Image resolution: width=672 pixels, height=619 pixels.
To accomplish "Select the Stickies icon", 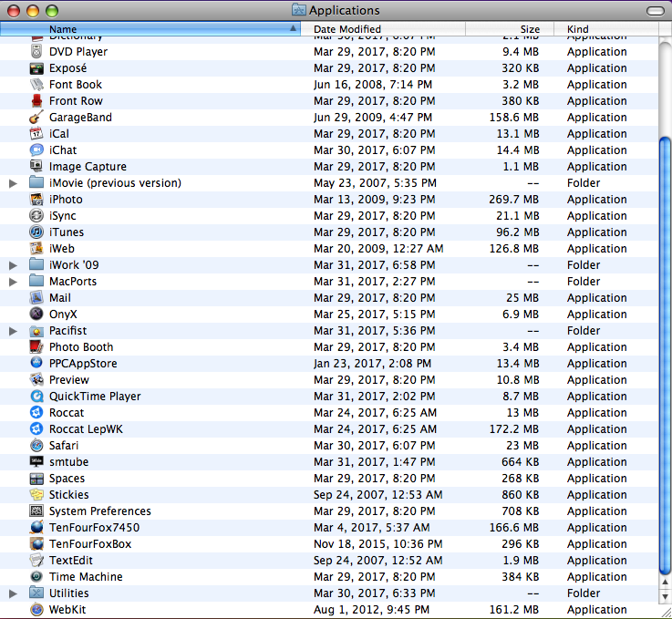I will (x=36, y=495).
